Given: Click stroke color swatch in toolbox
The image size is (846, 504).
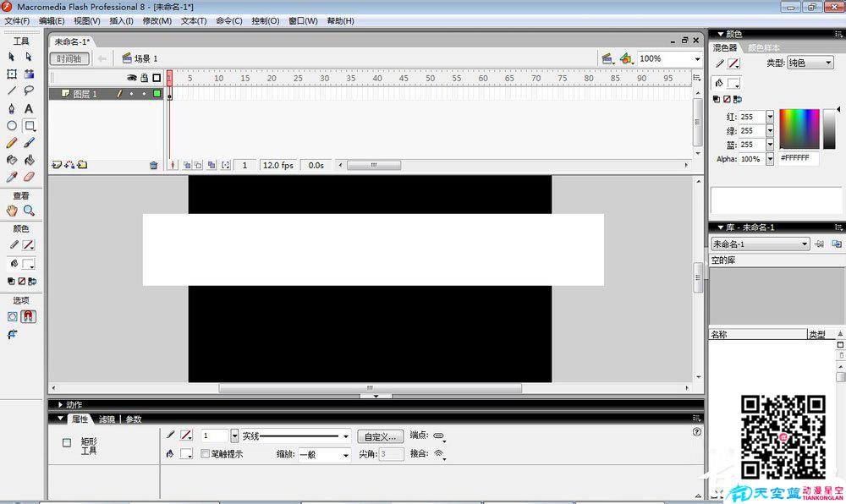Looking at the screenshot, I should 29,244.
